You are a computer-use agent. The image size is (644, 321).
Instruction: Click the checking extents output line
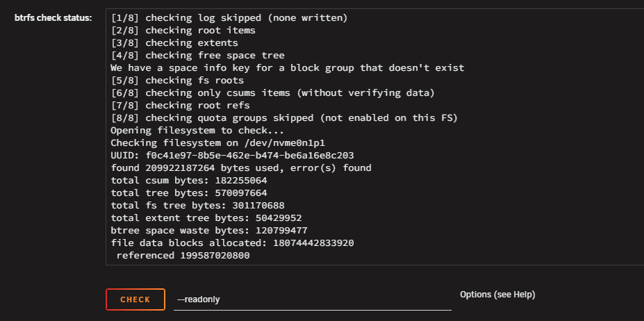pyautogui.click(x=174, y=43)
